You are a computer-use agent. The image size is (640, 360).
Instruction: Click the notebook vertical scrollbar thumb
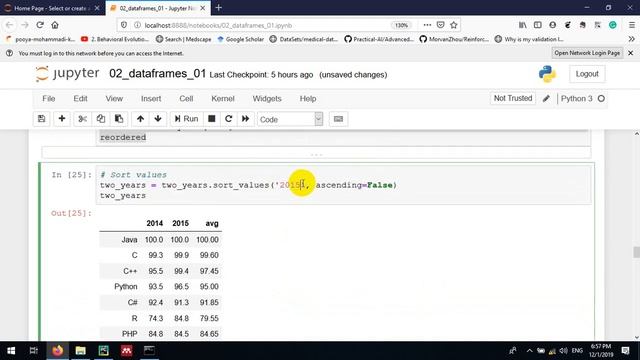pyautogui.click(x=636, y=252)
